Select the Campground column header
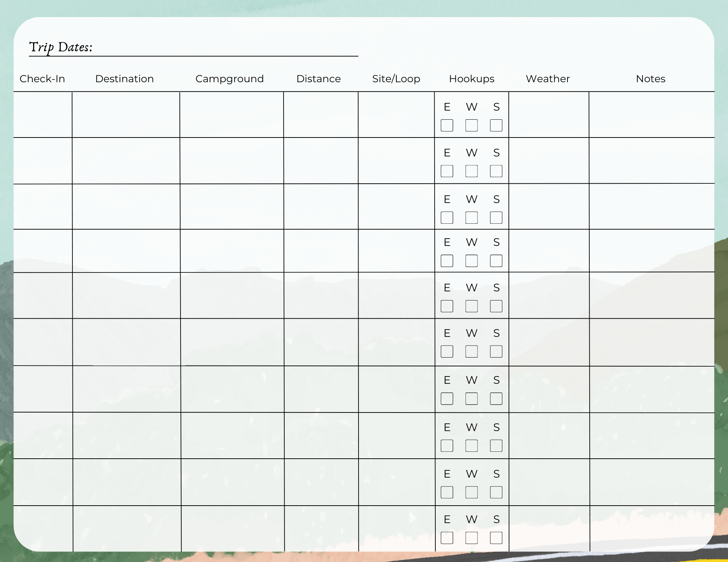Image resolution: width=728 pixels, height=562 pixels. (229, 79)
